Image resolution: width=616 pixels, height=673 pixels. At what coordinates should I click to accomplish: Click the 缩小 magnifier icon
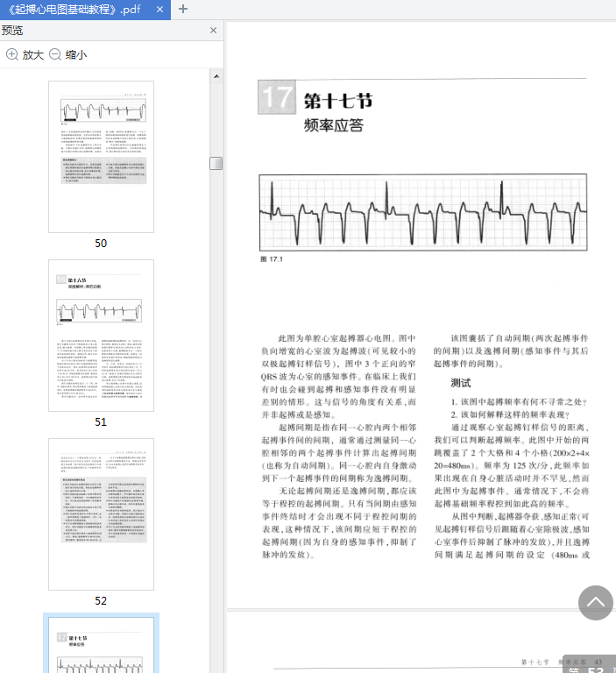point(55,54)
